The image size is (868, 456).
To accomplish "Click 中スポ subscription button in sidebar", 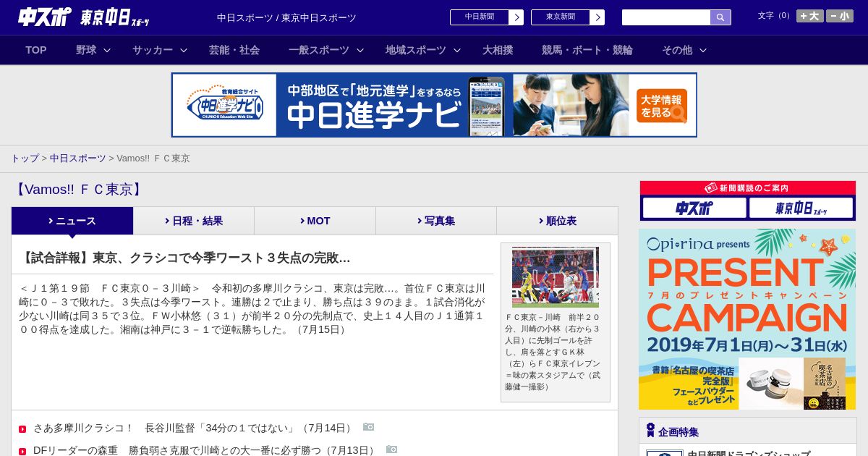I will pos(694,208).
